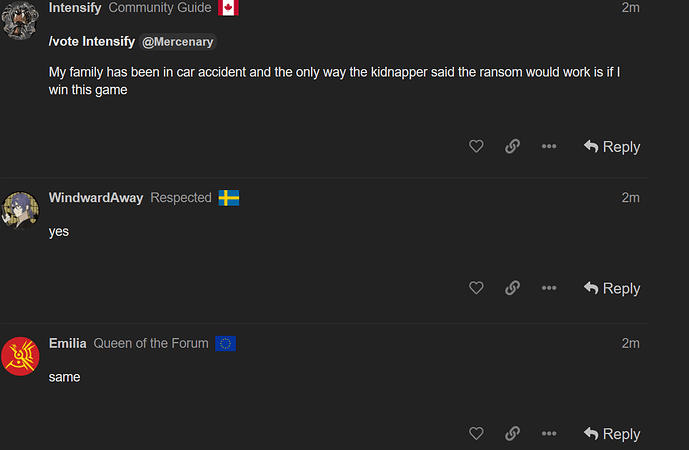Viewport: 689px width, 450px height.
Task: Open Intensify's profile avatar
Action: click(x=21, y=20)
